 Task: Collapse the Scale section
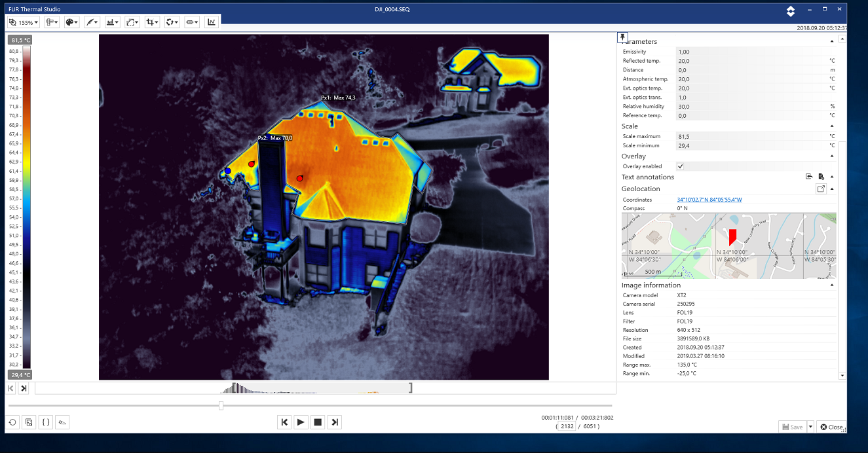pyautogui.click(x=832, y=126)
